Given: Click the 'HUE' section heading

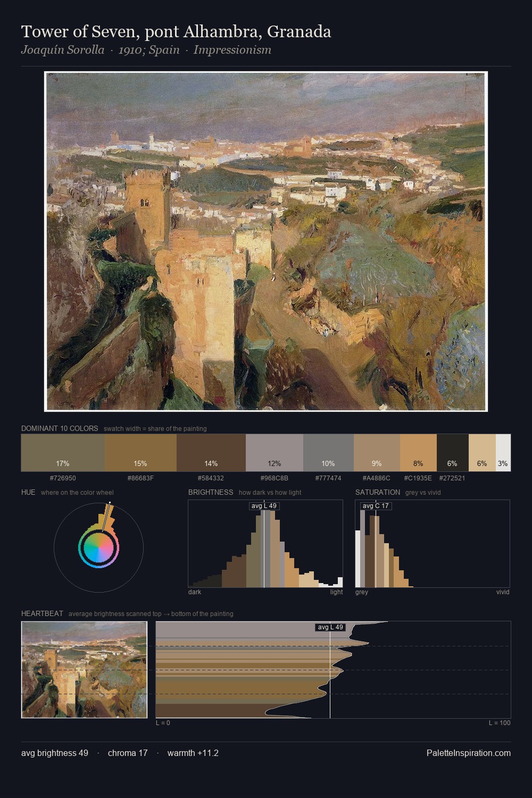Looking at the screenshot, I should pyautogui.click(x=28, y=492).
